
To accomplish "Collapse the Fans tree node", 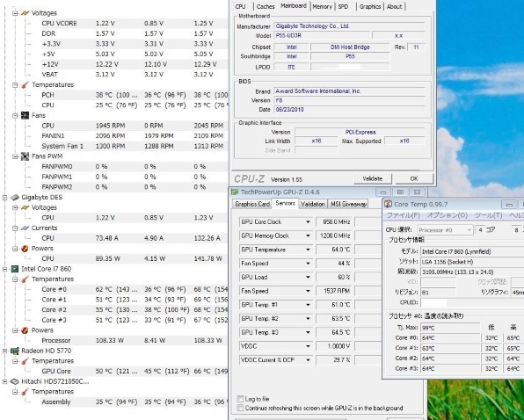I will [x=15, y=115].
